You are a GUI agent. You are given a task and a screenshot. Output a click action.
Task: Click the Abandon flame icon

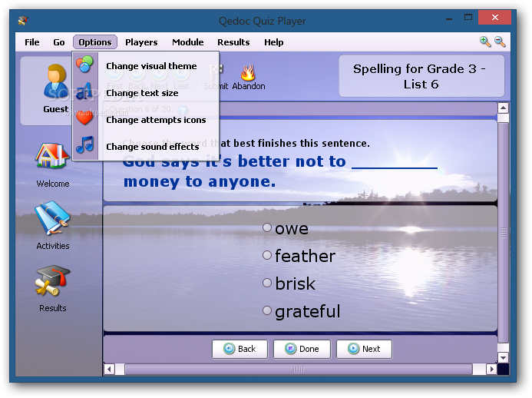[248, 73]
